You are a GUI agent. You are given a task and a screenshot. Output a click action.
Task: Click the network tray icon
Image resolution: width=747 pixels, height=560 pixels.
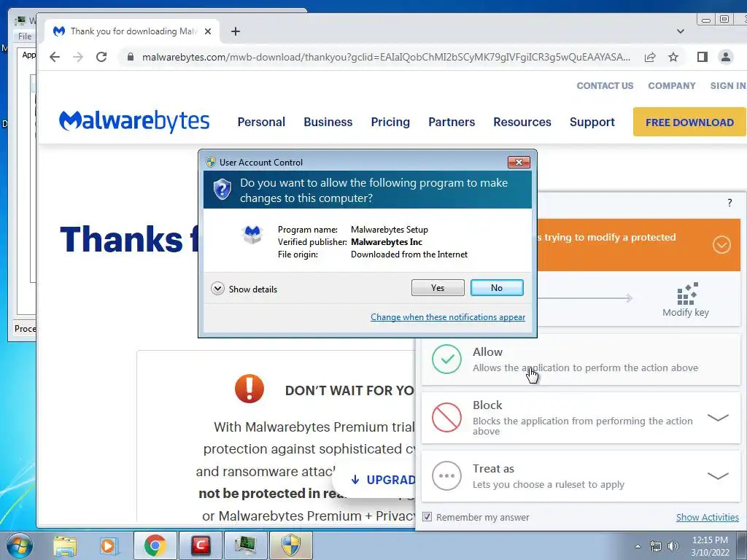pyautogui.click(x=656, y=546)
